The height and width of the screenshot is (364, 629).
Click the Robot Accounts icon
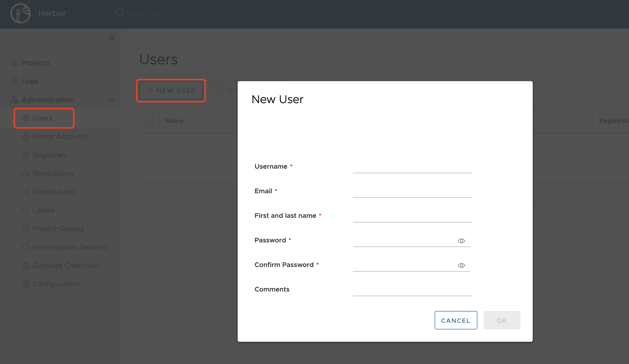(x=25, y=137)
